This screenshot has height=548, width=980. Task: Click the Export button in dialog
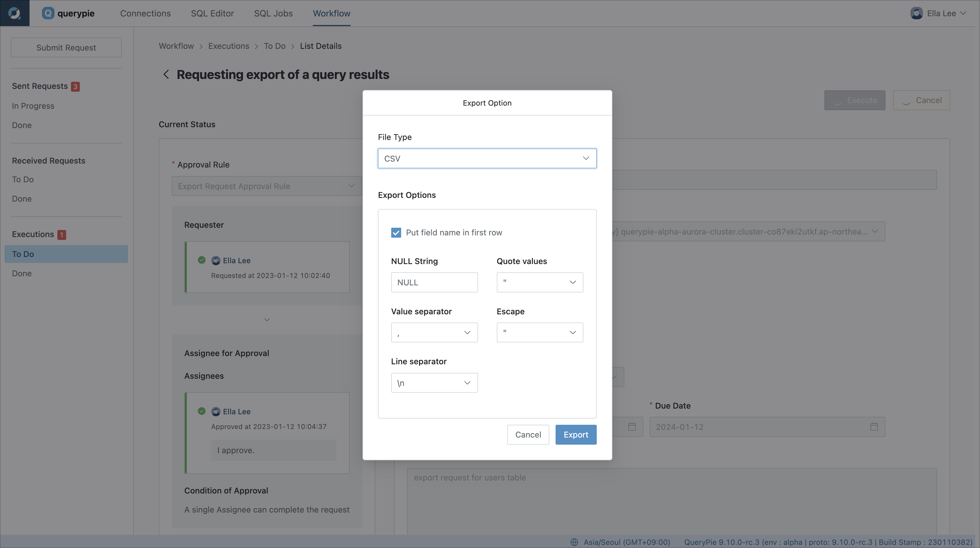pos(576,435)
